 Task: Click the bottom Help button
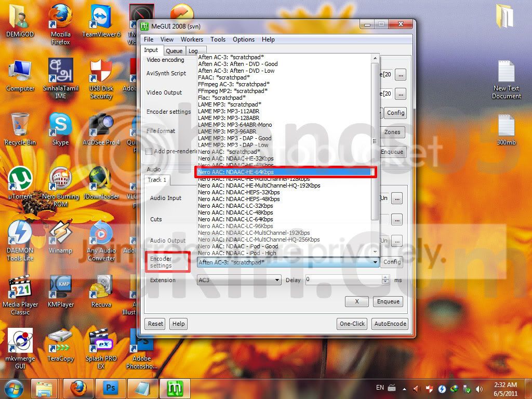(x=179, y=324)
